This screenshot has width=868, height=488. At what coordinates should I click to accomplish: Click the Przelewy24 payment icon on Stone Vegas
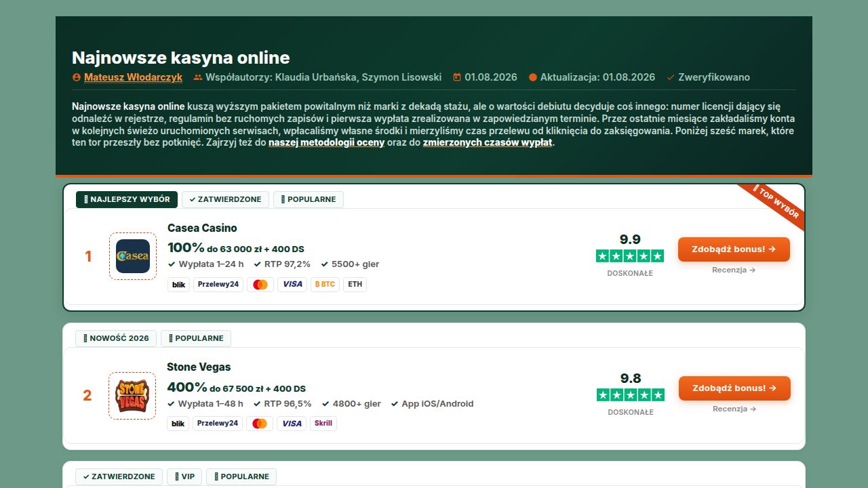tap(218, 424)
